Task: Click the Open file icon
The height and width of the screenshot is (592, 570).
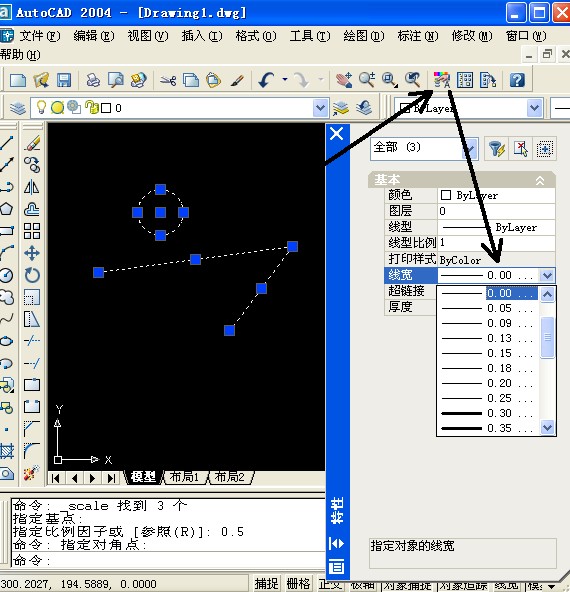Action: [x=41, y=80]
